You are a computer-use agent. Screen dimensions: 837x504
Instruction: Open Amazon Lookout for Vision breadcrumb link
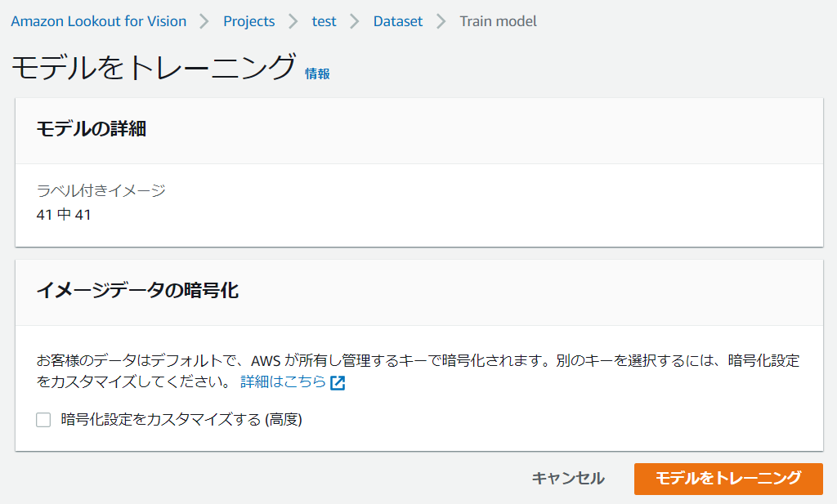(x=99, y=21)
